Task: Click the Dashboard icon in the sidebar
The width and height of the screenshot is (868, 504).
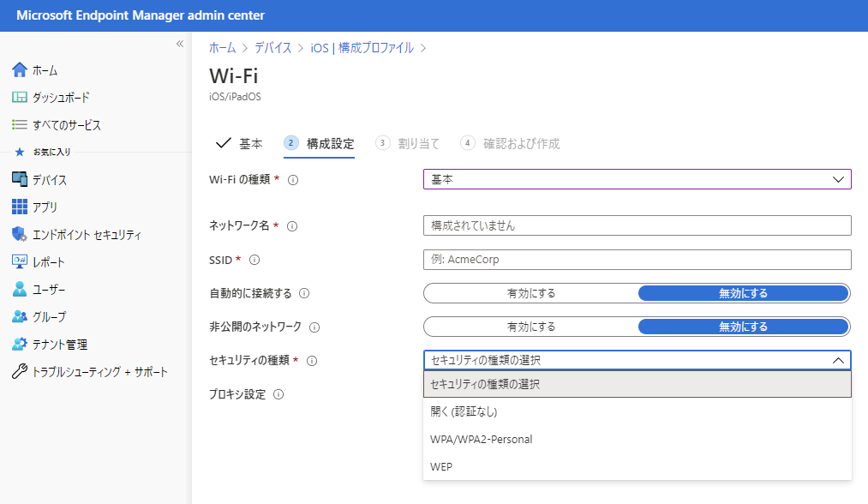Action: click(x=20, y=98)
